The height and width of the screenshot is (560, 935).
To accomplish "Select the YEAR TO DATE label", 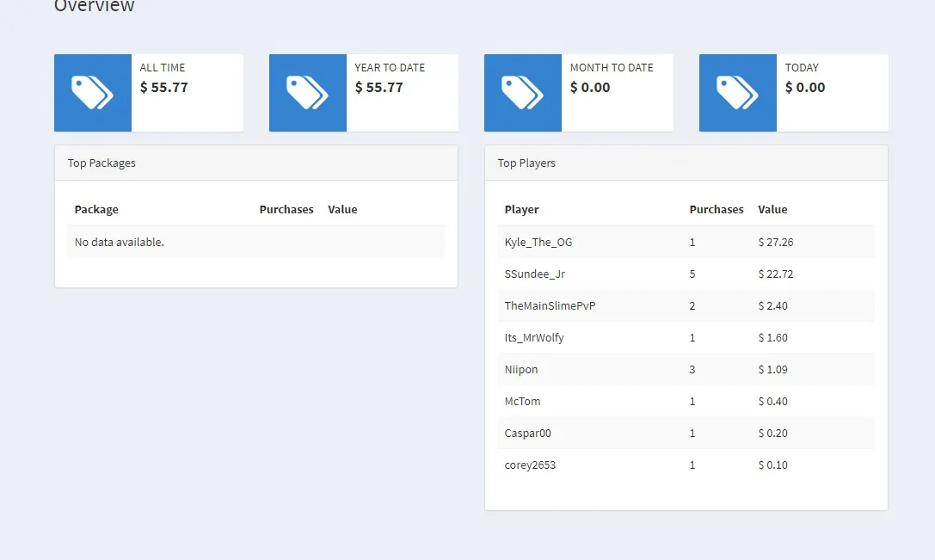I will pyautogui.click(x=390, y=67).
